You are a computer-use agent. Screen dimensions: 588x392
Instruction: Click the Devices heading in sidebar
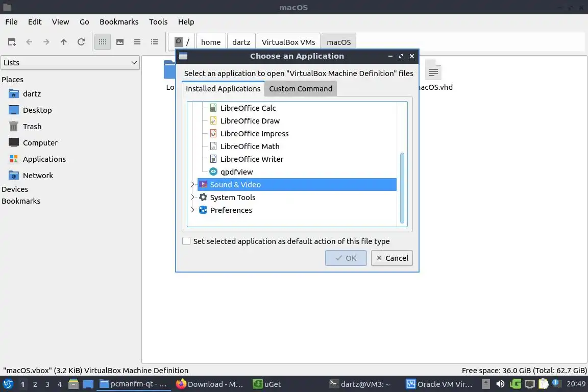click(15, 189)
